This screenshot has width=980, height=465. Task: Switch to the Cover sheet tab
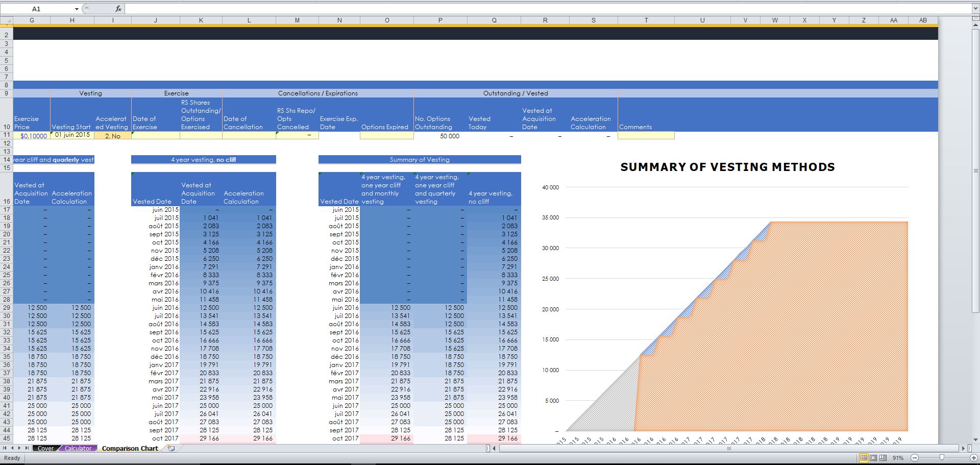(45, 448)
